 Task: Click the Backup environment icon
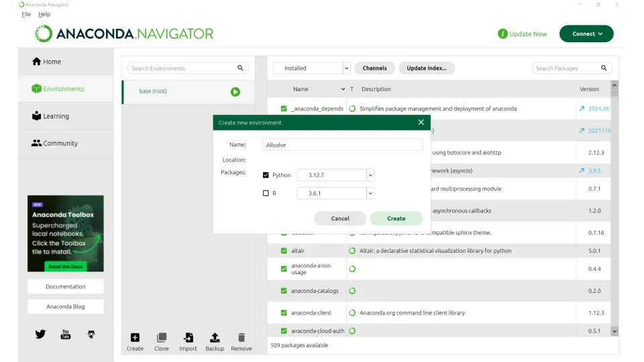[x=215, y=338]
